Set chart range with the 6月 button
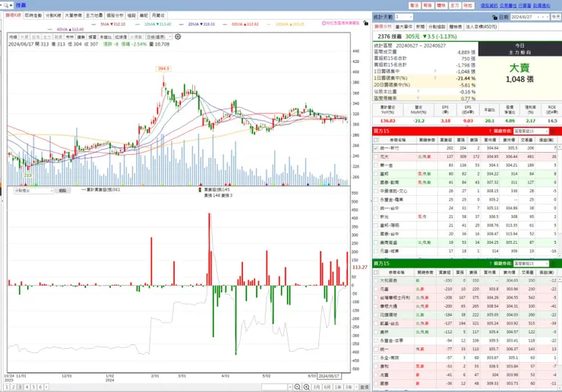The image size is (562, 392). (x=327, y=387)
